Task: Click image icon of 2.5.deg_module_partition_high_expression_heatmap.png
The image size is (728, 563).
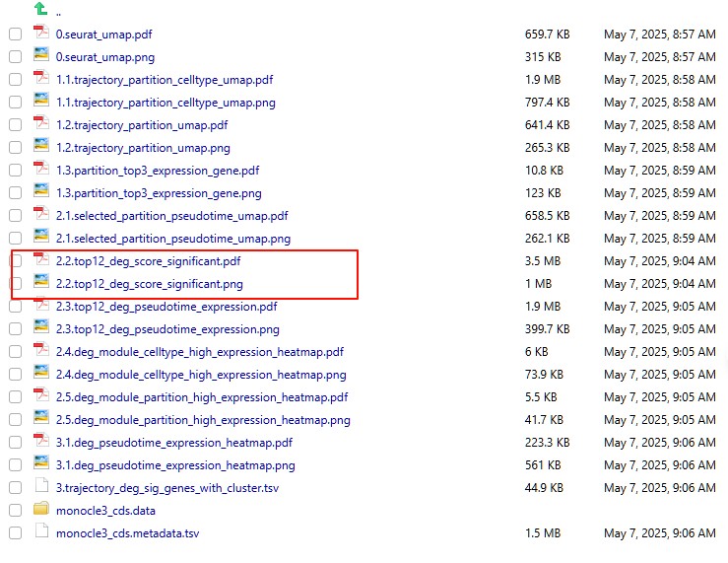Action: coord(41,418)
